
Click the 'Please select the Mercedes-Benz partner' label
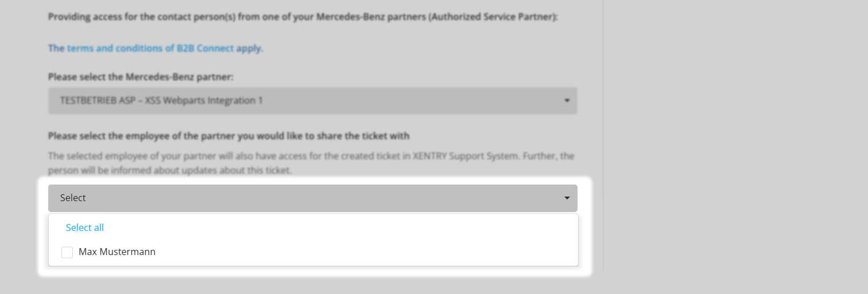[141, 76]
